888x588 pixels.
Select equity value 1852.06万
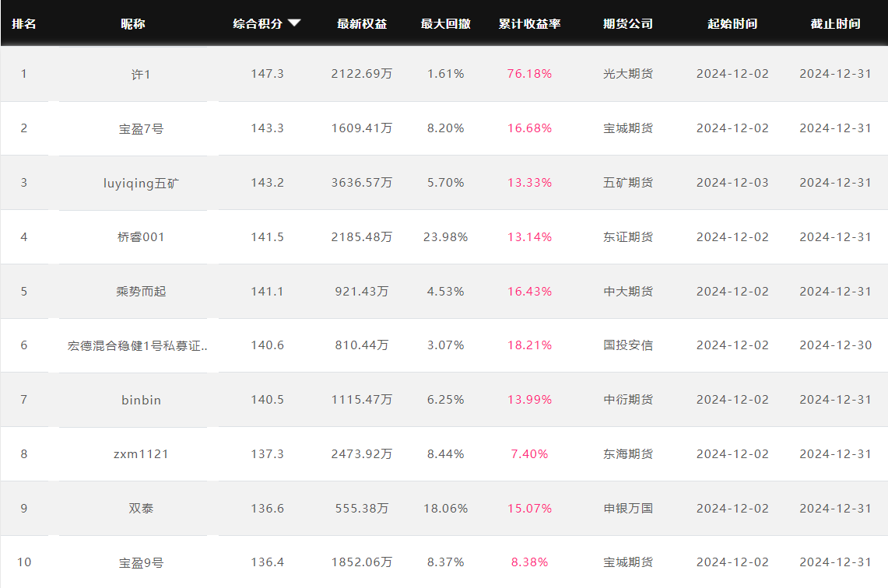pyautogui.click(x=362, y=562)
